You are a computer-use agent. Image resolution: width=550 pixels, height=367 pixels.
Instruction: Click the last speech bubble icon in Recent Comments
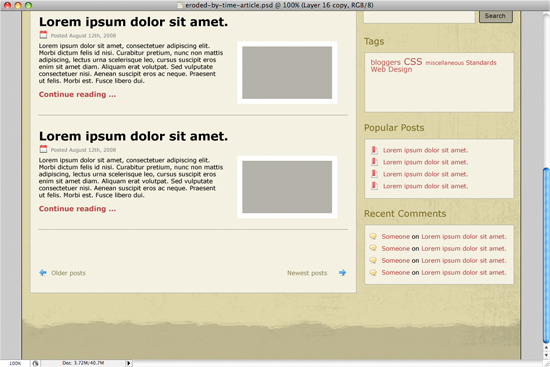pos(373,272)
